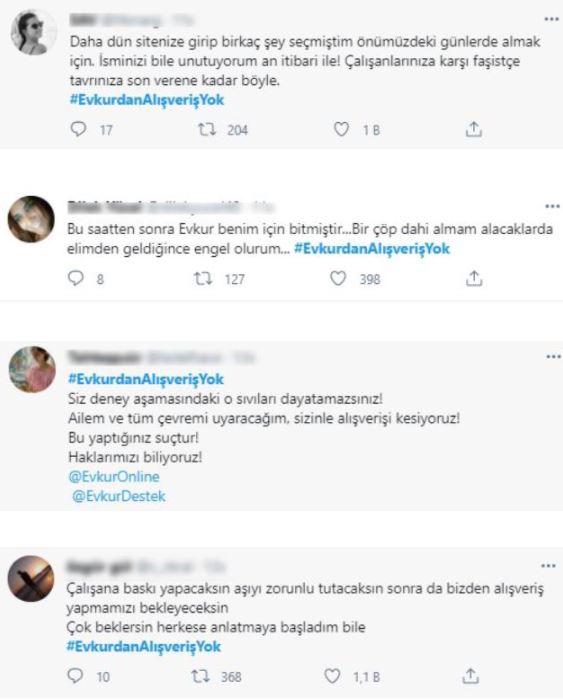Open more options on the second tweet
The height and width of the screenshot is (699, 563).
(x=552, y=206)
